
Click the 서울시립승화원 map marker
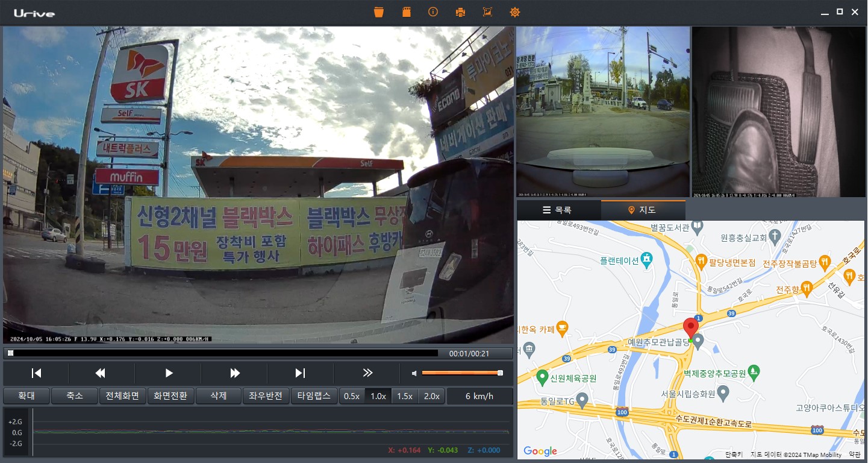[723, 394]
